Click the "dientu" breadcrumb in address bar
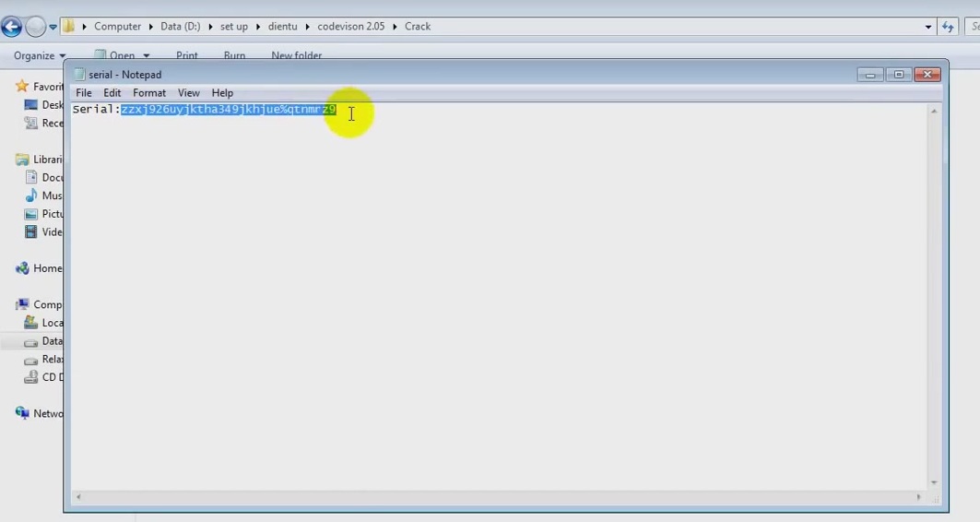 tap(284, 27)
